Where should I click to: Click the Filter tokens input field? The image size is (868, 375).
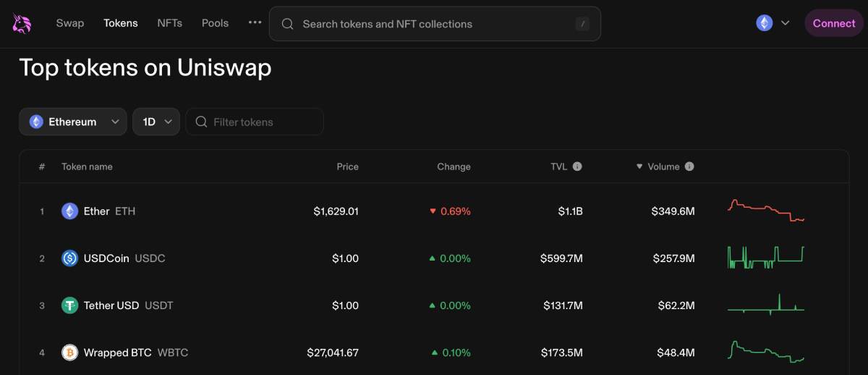[255, 122]
